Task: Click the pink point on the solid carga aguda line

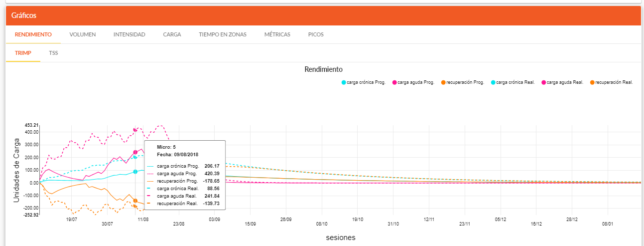Action: click(x=135, y=152)
